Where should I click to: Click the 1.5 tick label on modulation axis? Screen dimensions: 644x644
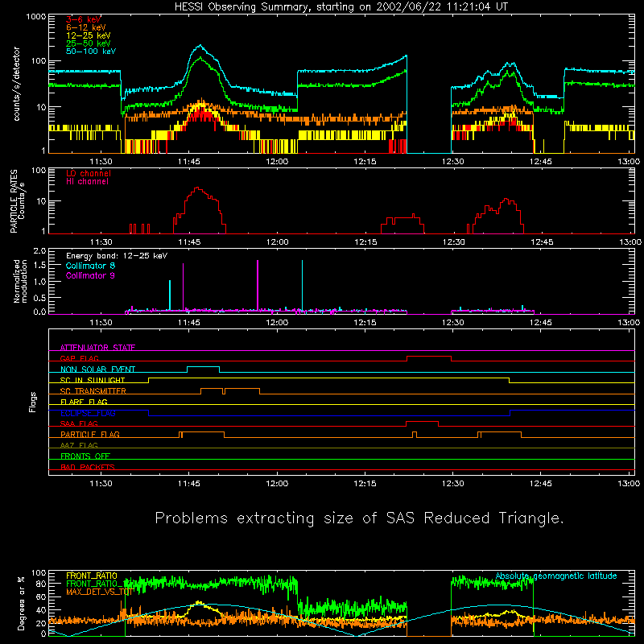coord(39,265)
